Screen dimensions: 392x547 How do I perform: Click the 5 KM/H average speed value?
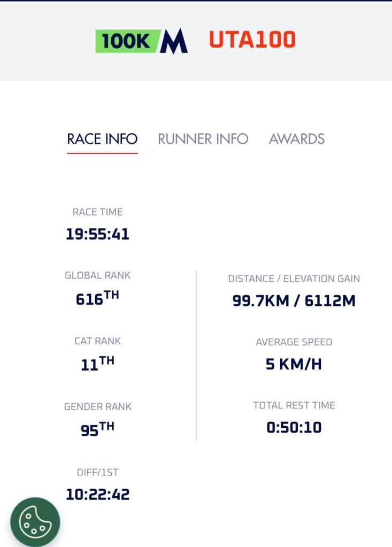(x=294, y=364)
